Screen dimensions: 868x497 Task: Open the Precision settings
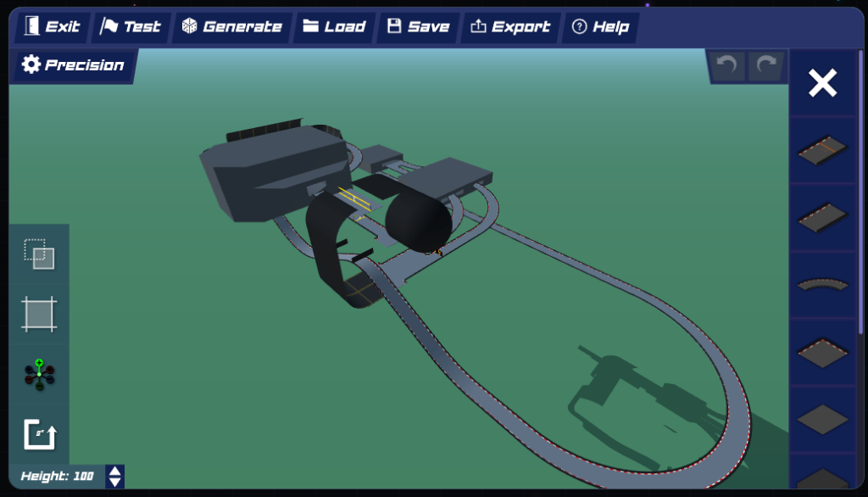pyautogui.click(x=73, y=65)
